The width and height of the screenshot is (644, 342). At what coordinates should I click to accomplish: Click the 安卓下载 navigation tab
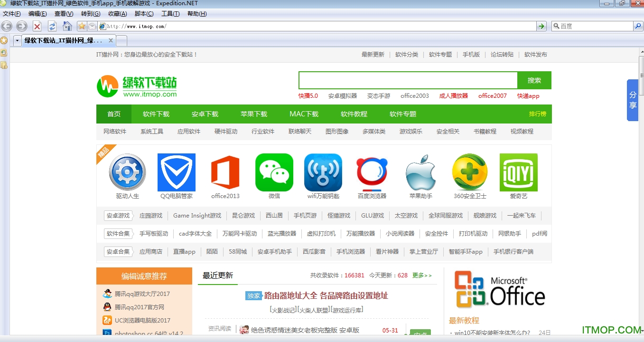(205, 114)
